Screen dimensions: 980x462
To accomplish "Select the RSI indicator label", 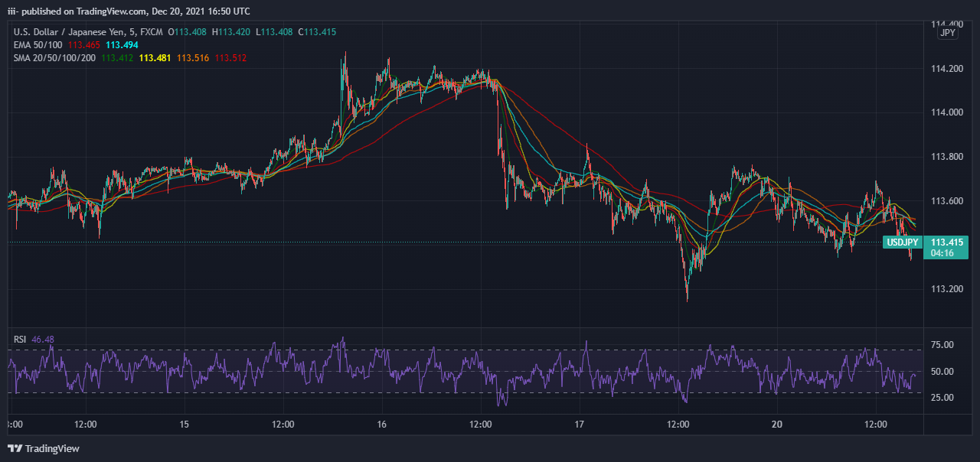I will pyautogui.click(x=21, y=339).
